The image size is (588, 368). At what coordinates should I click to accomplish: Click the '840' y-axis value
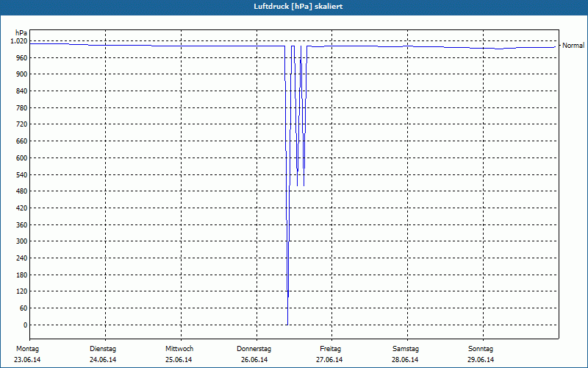[23, 91]
